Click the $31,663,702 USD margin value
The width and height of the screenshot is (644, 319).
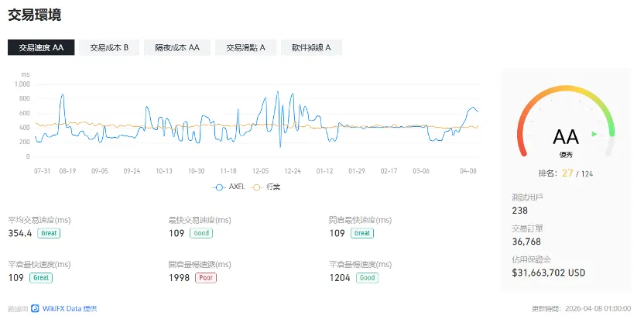click(548, 273)
